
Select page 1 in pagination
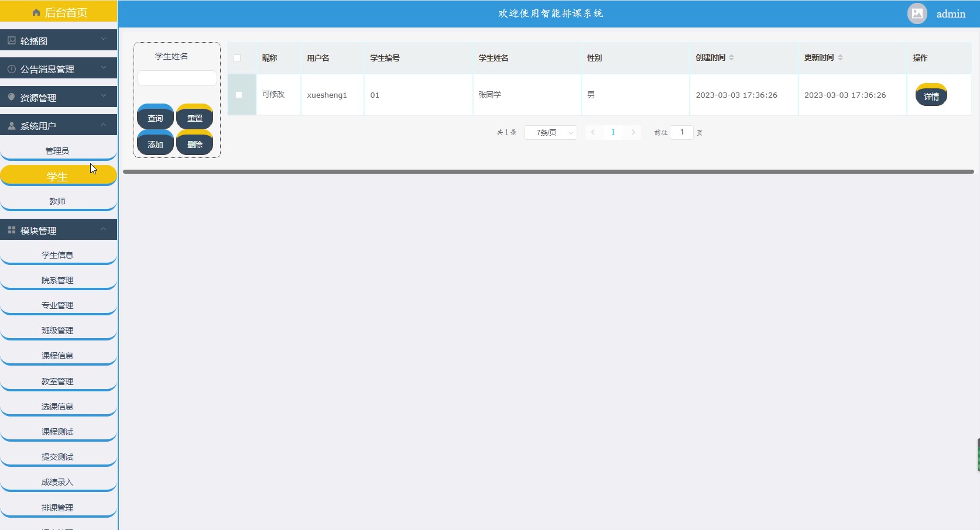[x=613, y=132]
